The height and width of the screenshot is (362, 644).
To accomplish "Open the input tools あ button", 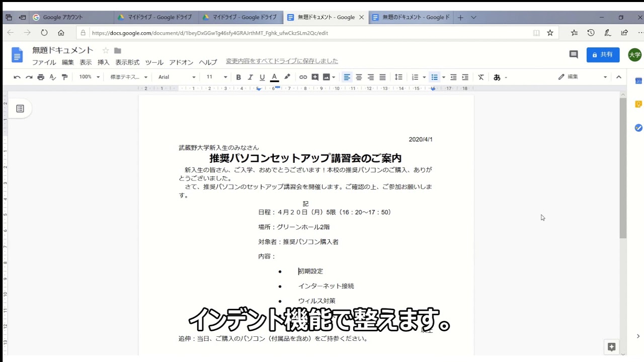I will point(497,77).
